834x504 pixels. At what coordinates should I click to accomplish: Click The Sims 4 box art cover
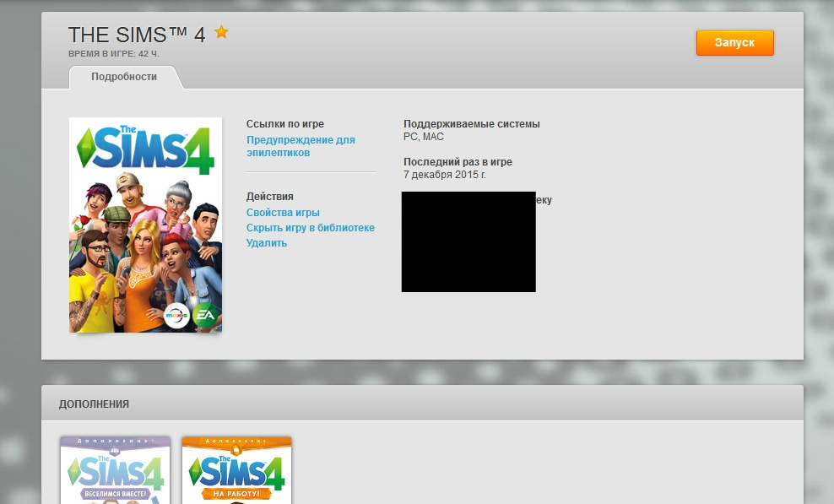(145, 225)
